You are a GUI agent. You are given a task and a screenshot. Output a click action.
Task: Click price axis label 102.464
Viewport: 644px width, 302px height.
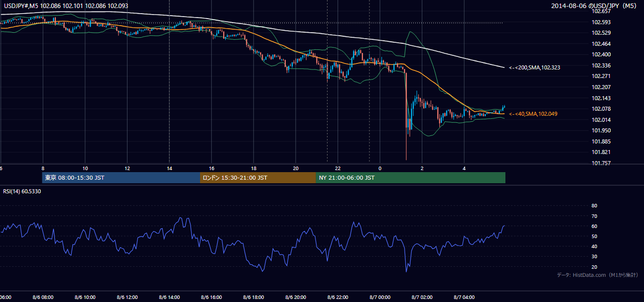click(600, 44)
